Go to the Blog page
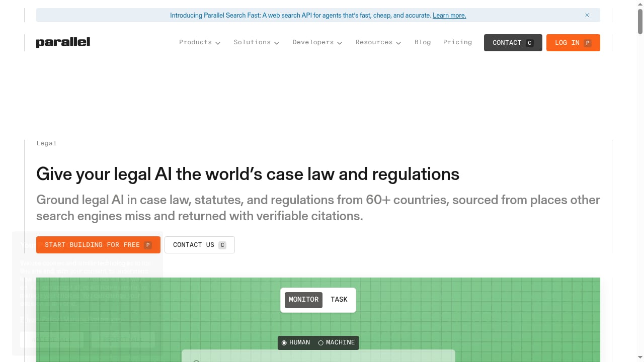Image resolution: width=644 pixels, height=362 pixels. point(423,42)
